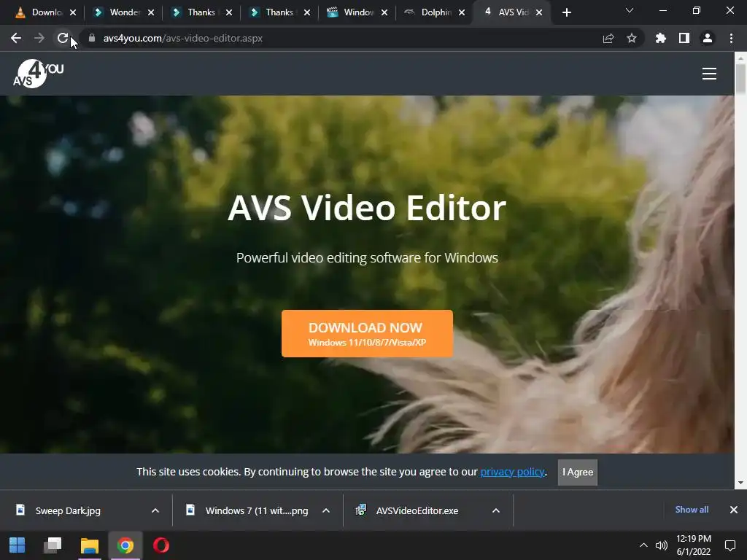This screenshot has height=560, width=747.
Task: Open the Extensions puzzle icon
Action: tap(661, 38)
